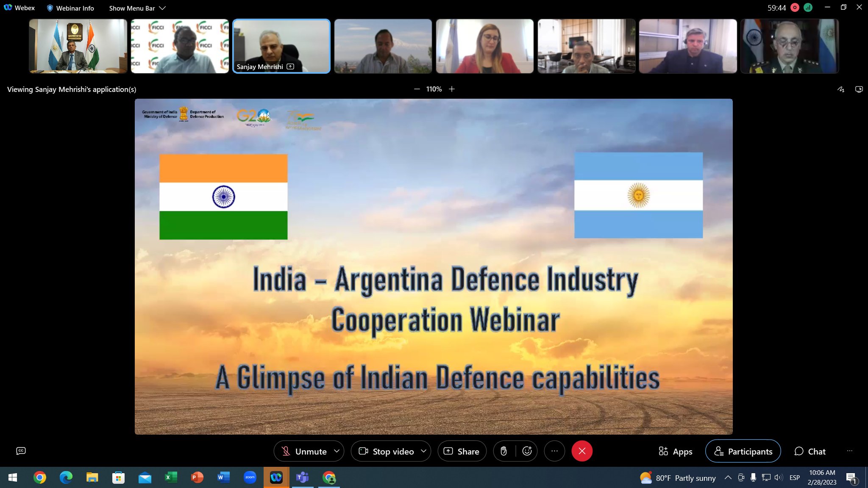Viewport: 868px width, 488px height.
Task: Open the Apps panel
Action: pos(676,452)
